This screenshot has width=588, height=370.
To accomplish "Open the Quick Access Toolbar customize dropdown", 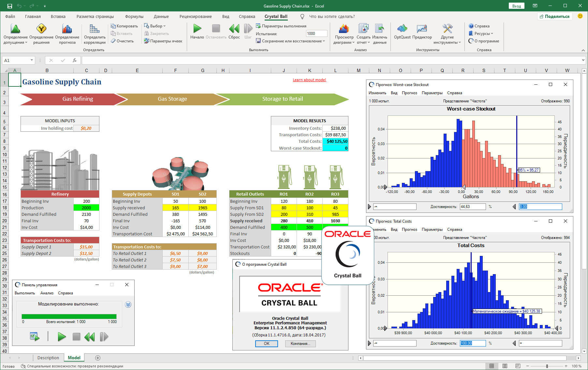I will (45, 6).
